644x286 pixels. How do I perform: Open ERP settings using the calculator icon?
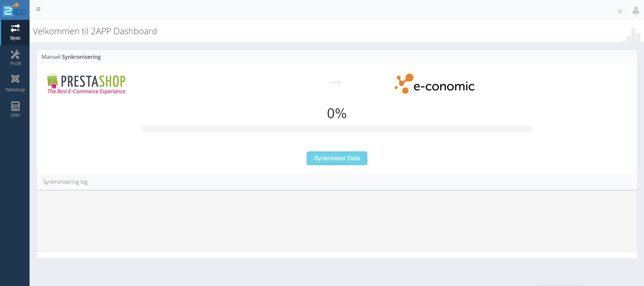pos(15,108)
